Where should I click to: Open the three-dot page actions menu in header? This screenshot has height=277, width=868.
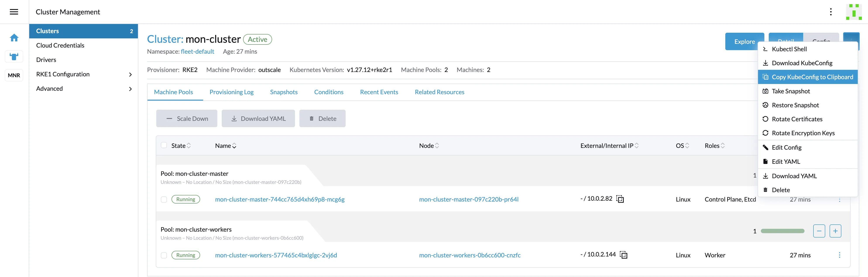click(831, 12)
